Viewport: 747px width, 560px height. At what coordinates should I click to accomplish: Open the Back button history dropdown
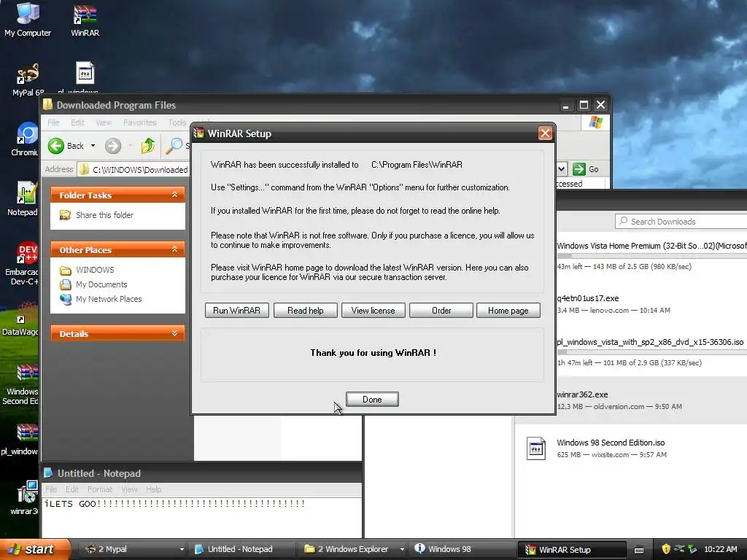[x=93, y=146]
